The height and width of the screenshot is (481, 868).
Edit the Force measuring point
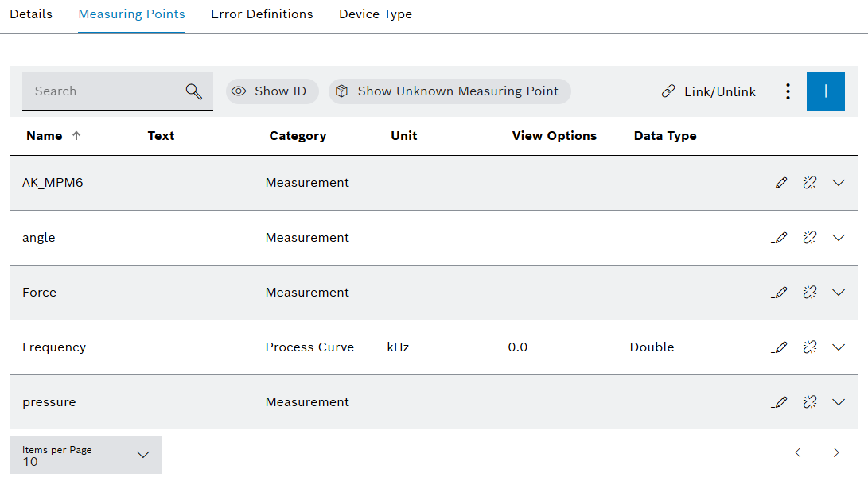(x=779, y=292)
